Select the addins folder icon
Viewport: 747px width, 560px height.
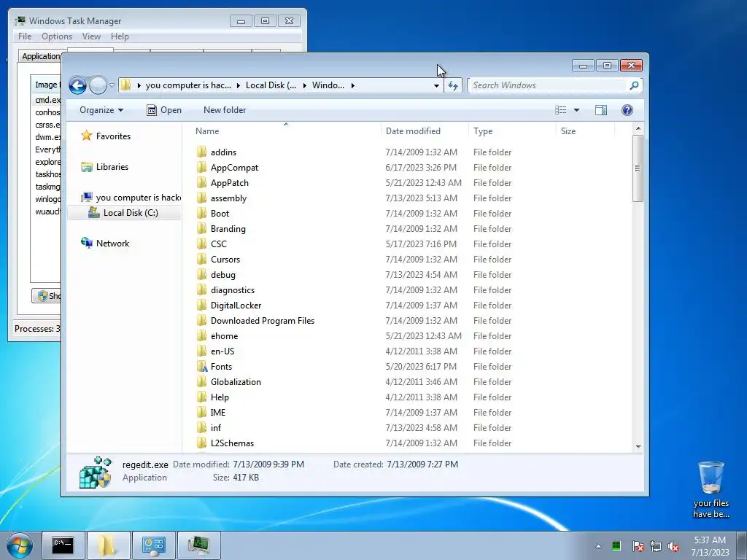(202, 152)
